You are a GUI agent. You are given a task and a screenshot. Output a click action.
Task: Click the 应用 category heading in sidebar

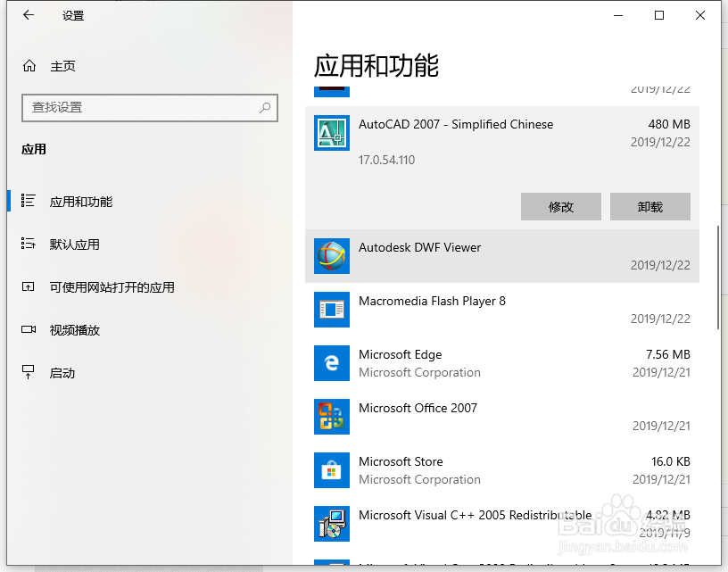(x=34, y=150)
